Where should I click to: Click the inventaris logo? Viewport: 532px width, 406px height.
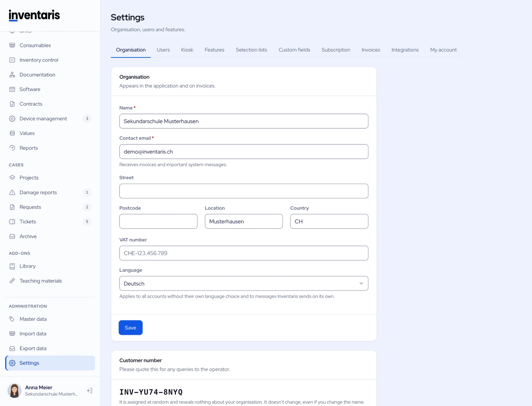click(x=34, y=15)
